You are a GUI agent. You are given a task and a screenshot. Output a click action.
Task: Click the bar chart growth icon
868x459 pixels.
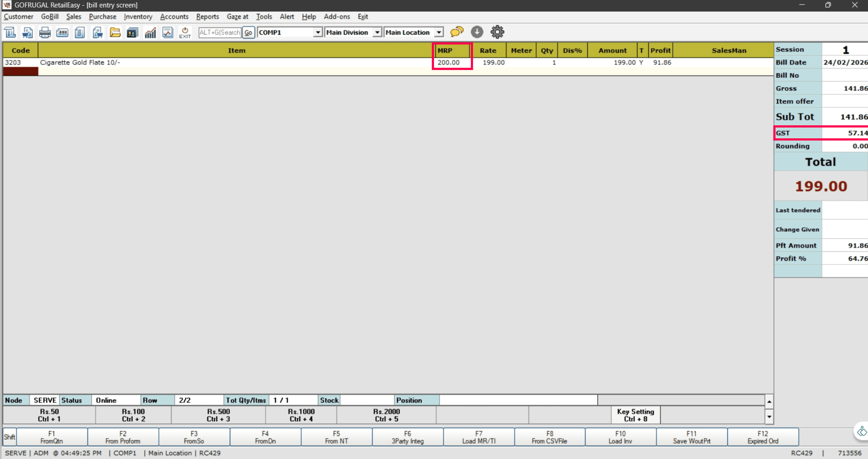coord(150,32)
